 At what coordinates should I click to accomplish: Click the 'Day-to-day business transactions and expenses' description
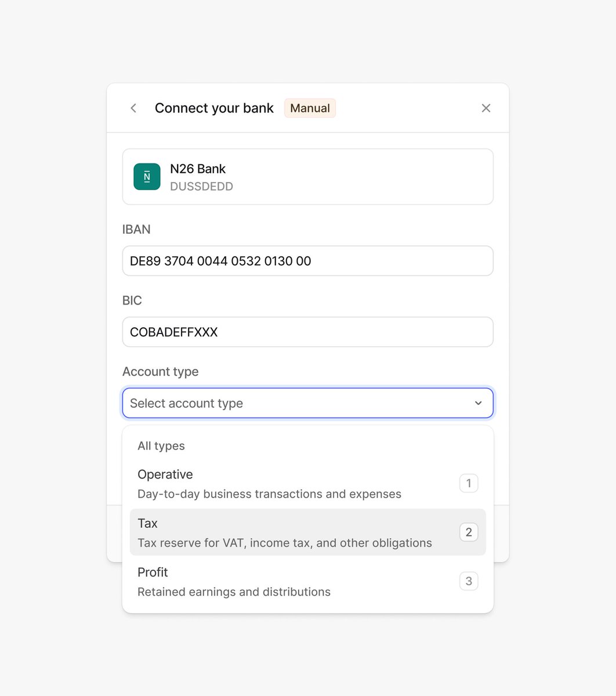coord(269,494)
